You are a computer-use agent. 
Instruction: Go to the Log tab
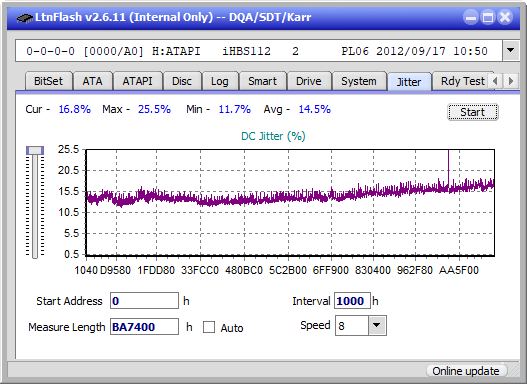220,81
